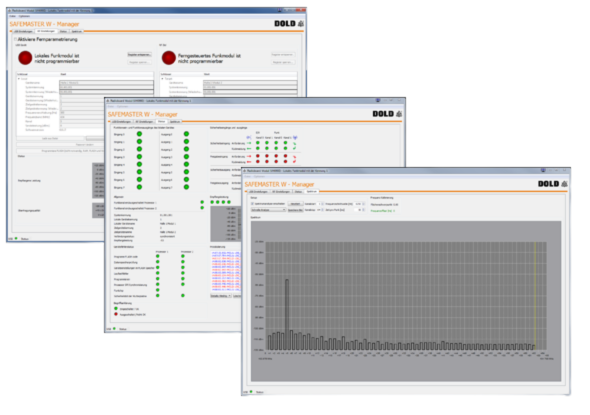Open the Datei menu in the back window
The image size is (590, 415).
(12, 16)
